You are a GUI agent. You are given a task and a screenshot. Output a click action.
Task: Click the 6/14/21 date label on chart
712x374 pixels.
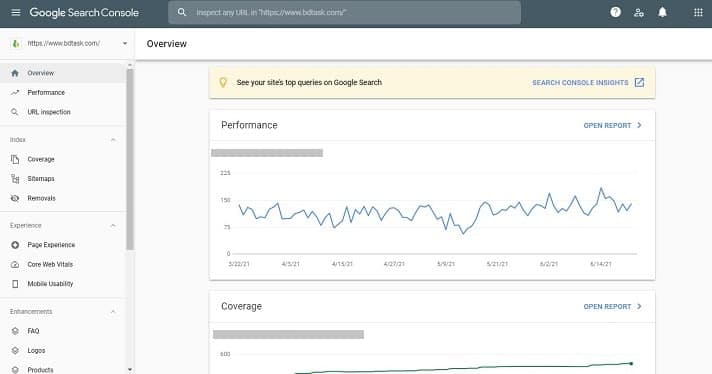600,264
